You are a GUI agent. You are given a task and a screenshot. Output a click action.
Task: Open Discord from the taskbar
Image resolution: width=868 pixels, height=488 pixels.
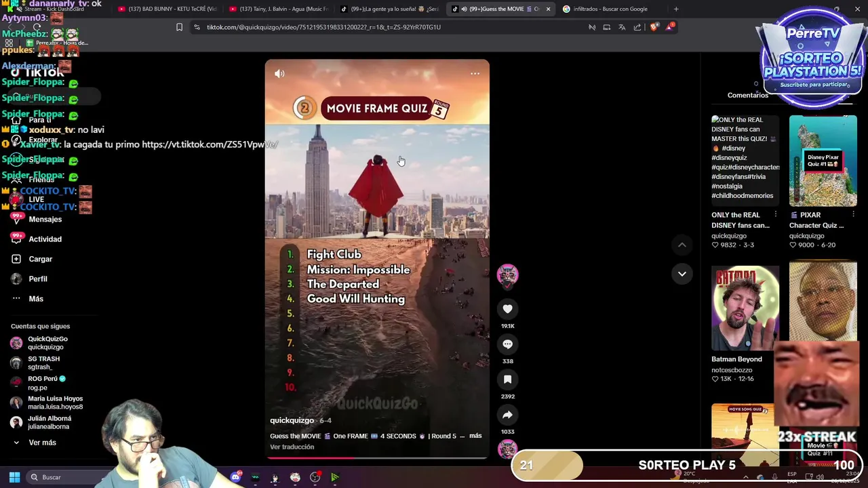click(235, 477)
